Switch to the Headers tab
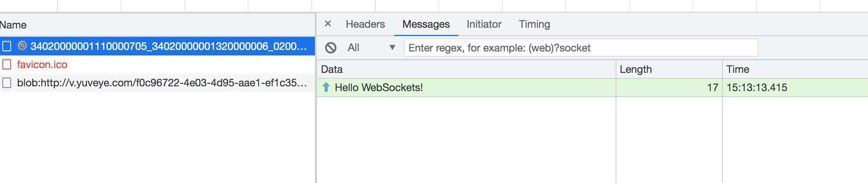The height and width of the screenshot is (183, 868). 365,24
